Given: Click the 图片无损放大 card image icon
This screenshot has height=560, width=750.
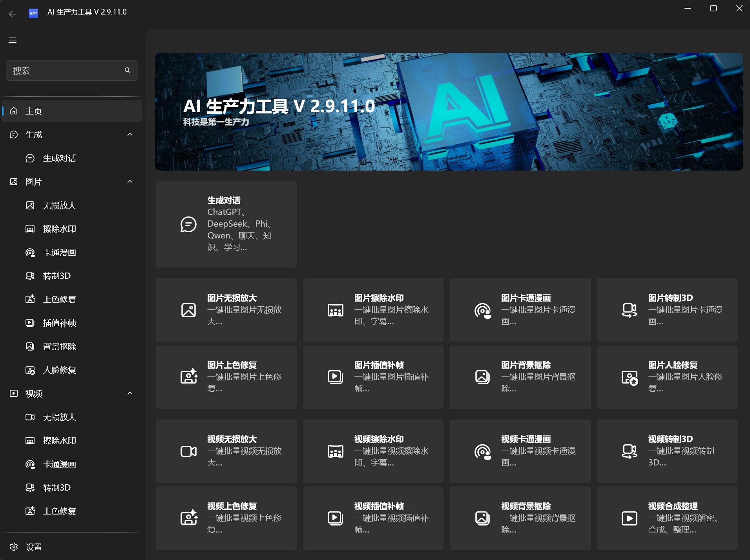Looking at the screenshot, I should (x=189, y=310).
